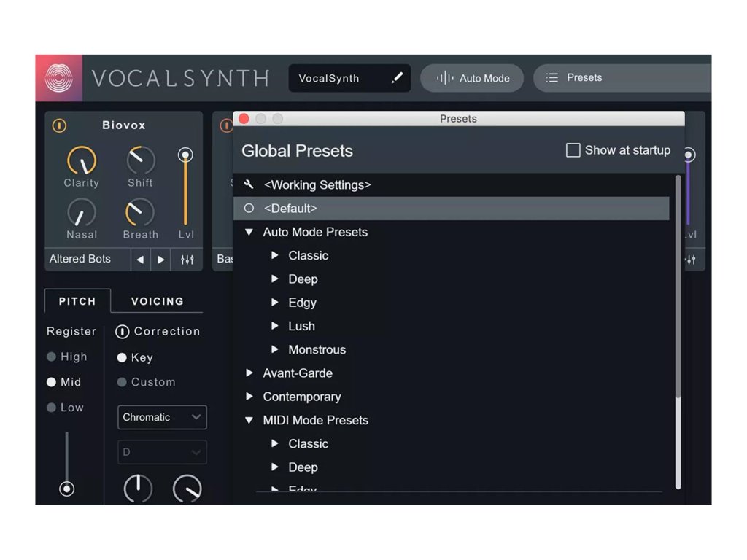Click the Altered Bots preset name

pyautogui.click(x=80, y=259)
